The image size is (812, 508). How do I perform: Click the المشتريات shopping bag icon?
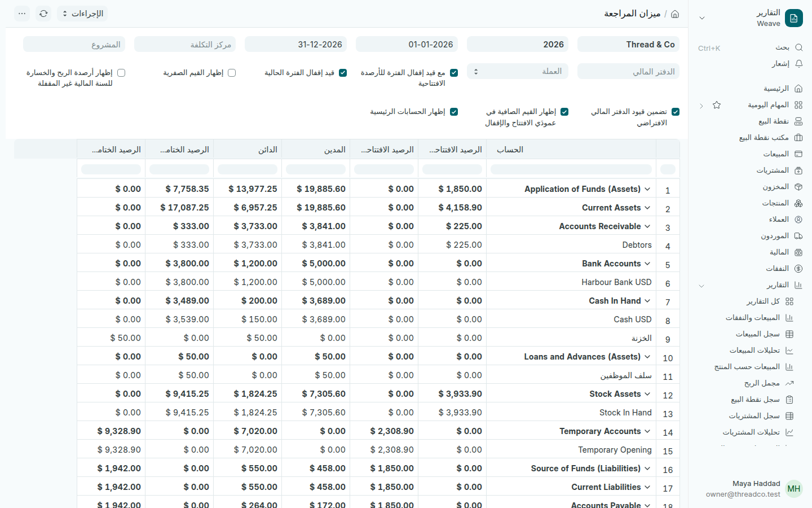[798, 170]
